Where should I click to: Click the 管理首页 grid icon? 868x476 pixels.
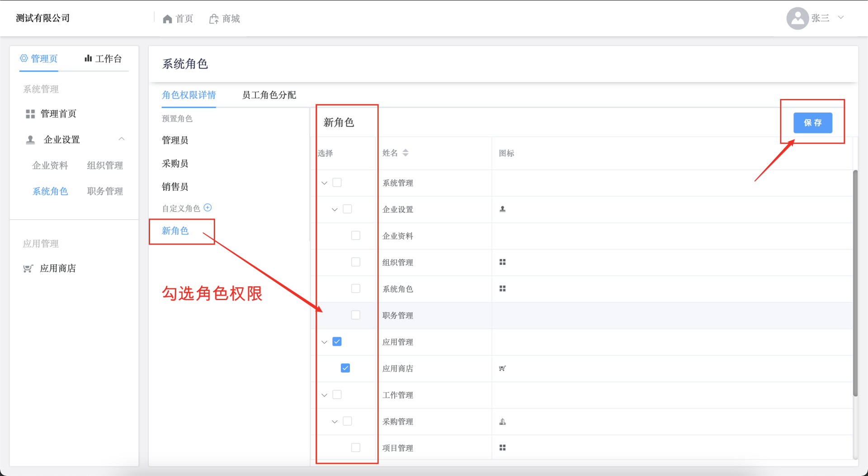[30, 114]
